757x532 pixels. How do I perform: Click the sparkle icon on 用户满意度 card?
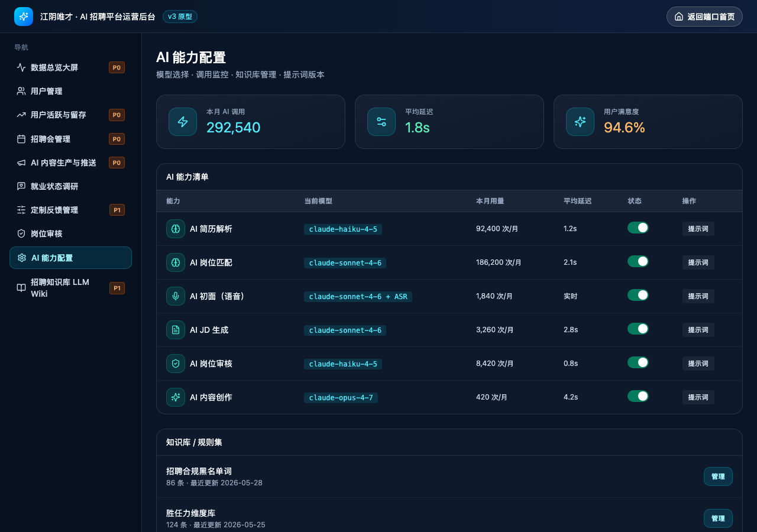(x=580, y=122)
